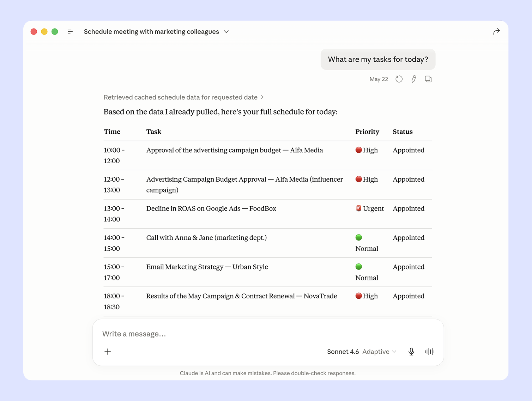Click Appointed status in Anna & Jane row
Image resolution: width=532 pixels, height=401 pixels.
[409, 238]
